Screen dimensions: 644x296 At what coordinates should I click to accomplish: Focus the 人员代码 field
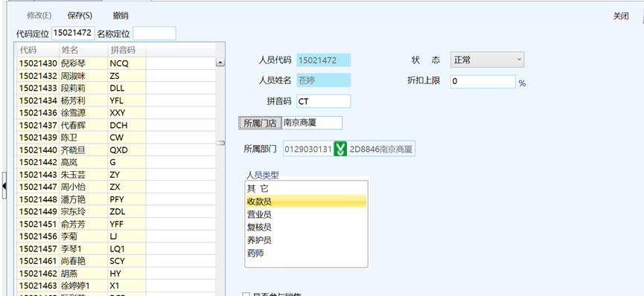324,60
